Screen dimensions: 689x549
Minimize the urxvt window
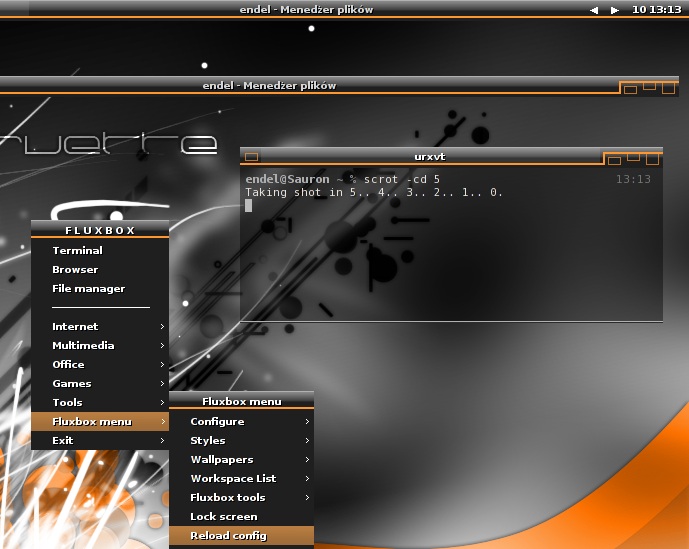point(614,160)
